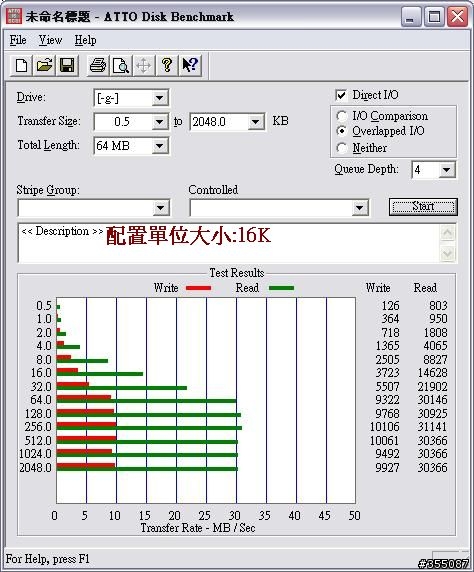Image resolution: width=474 pixels, height=572 pixels.
Task: Open the Help menu
Action: (x=85, y=40)
